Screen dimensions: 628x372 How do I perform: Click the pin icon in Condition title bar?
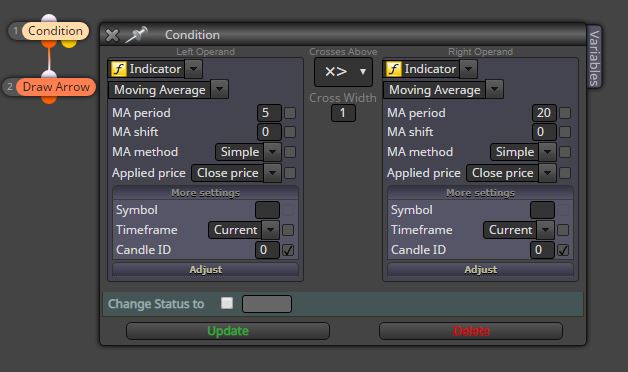tap(136, 35)
